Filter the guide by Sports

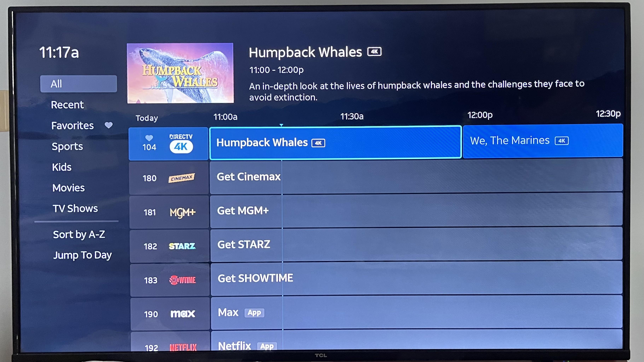tap(67, 146)
